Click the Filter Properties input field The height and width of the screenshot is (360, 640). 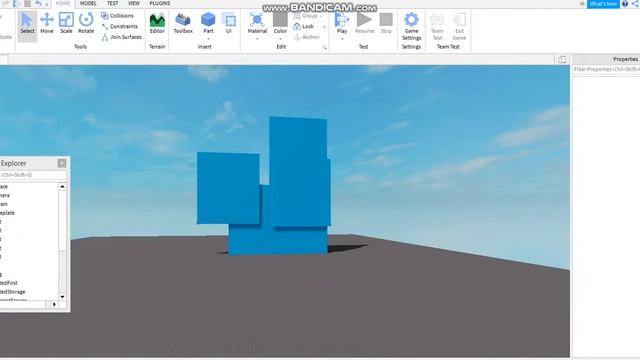[x=606, y=69]
